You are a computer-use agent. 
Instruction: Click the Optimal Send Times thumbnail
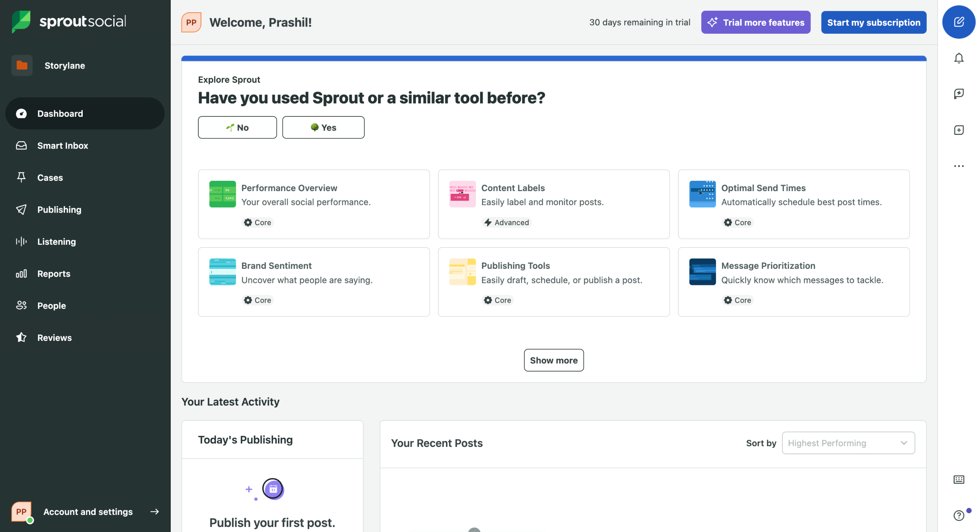(x=702, y=194)
